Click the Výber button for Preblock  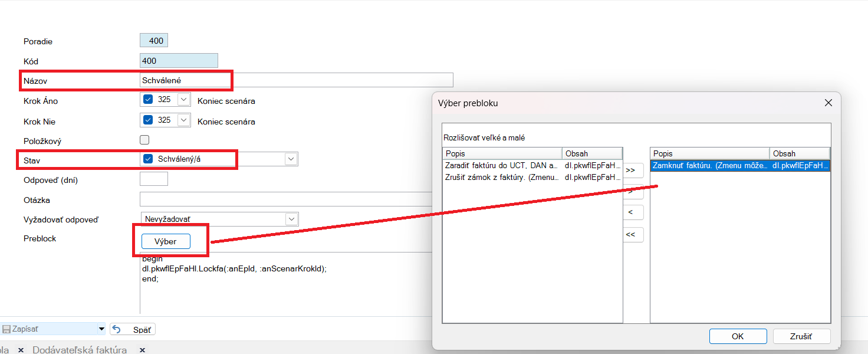click(166, 241)
